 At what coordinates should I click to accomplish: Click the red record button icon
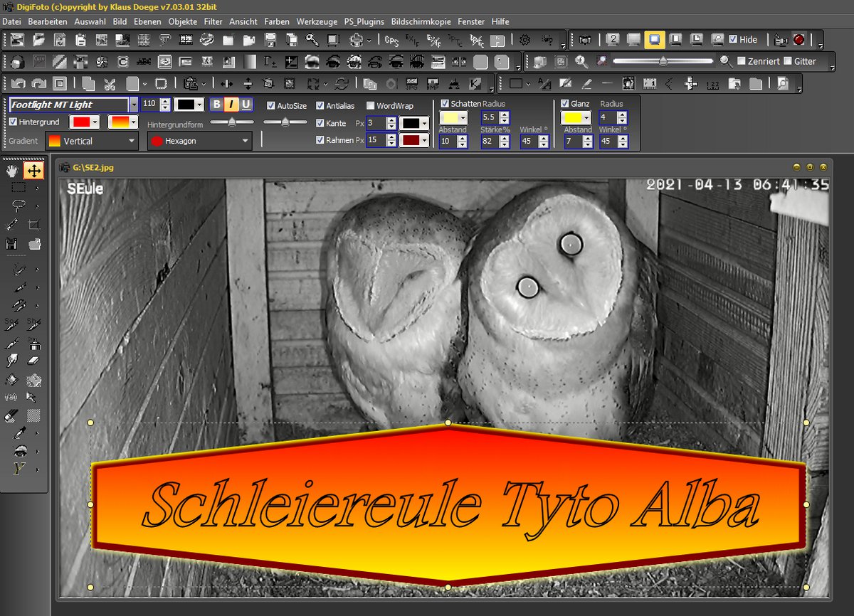coord(798,40)
